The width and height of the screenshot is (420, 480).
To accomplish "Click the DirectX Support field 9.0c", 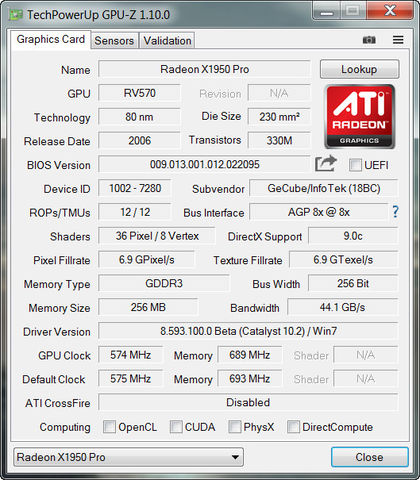I will click(x=353, y=236).
